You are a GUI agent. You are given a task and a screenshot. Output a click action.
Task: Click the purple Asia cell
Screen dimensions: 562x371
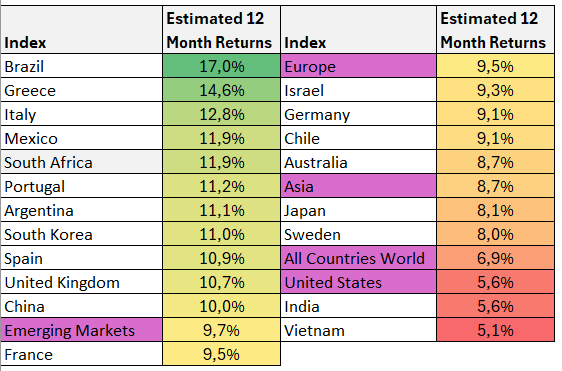[359, 186]
